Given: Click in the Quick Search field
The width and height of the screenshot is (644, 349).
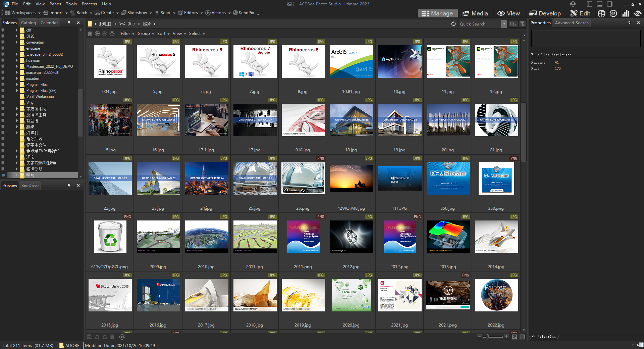Looking at the screenshot, I should [480, 24].
